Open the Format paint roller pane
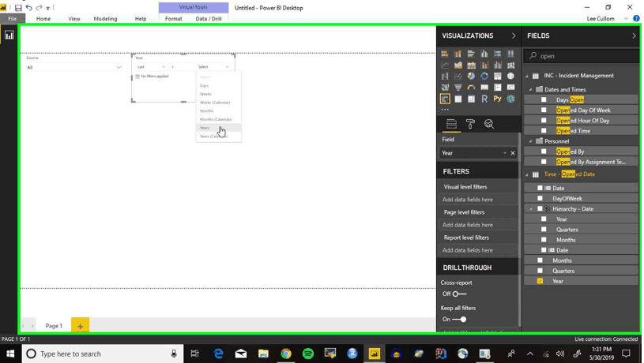644x363 pixels. [x=470, y=124]
